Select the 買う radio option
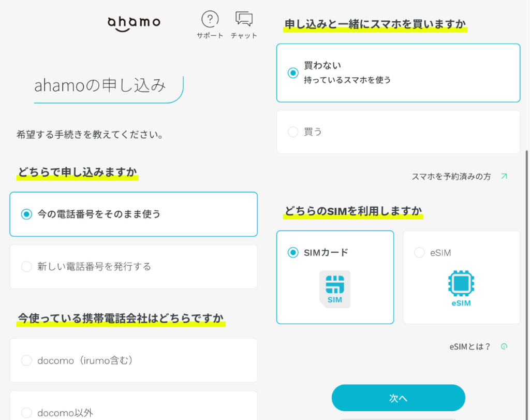The width and height of the screenshot is (530, 420). [x=398, y=132]
